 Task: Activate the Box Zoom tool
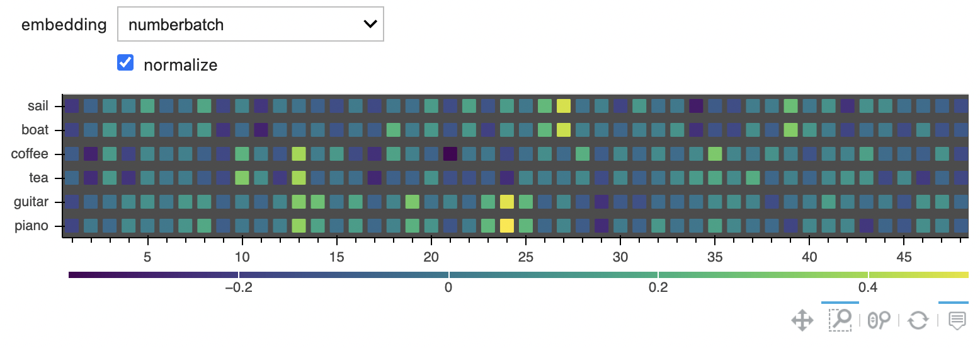click(x=840, y=320)
